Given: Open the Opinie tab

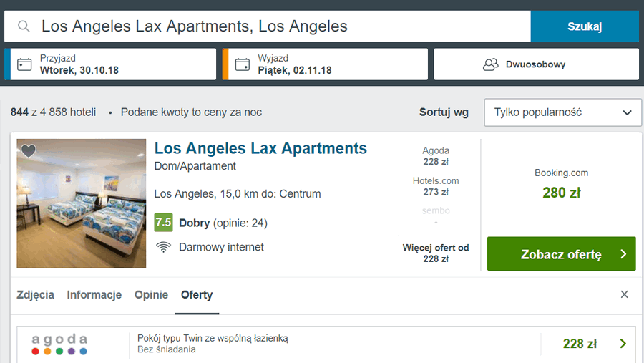Looking at the screenshot, I should click(x=151, y=295).
